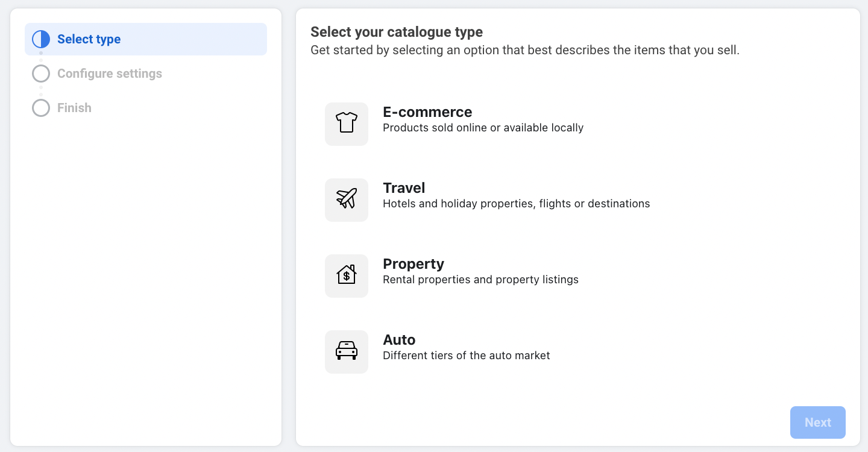Click the E-commerce t-shirt icon
868x452 pixels.
[x=347, y=124]
